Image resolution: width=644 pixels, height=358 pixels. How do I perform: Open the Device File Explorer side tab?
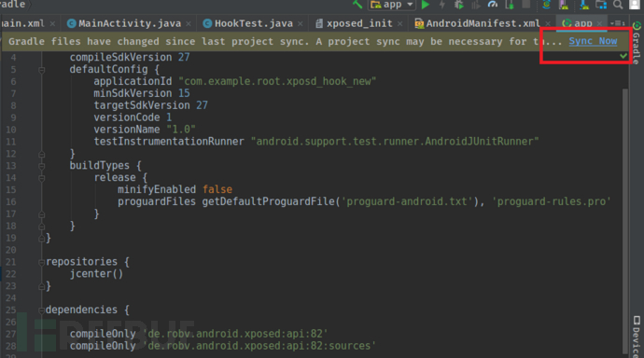[x=637, y=337]
